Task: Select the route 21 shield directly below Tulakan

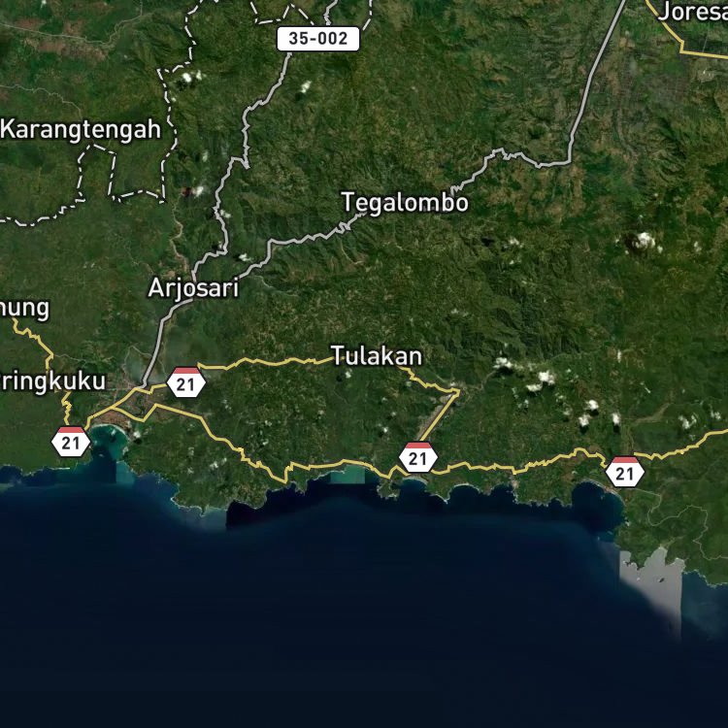Action: tap(417, 457)
